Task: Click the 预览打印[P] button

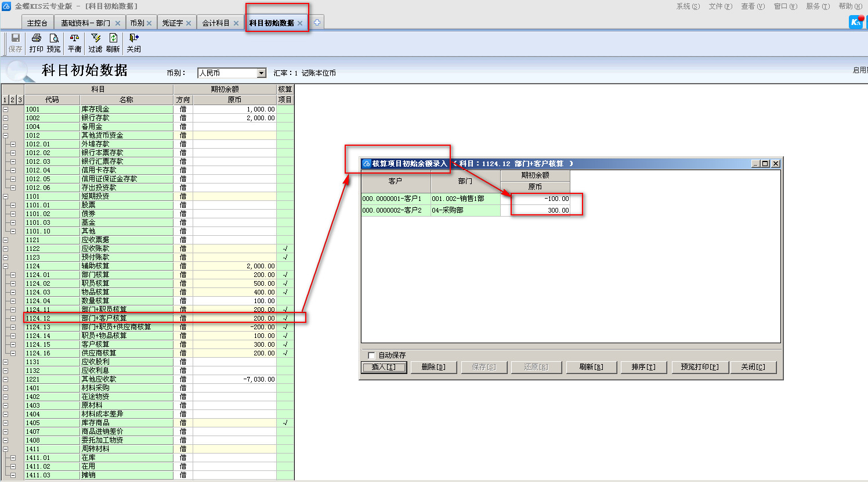Action: tap(699, 367)
